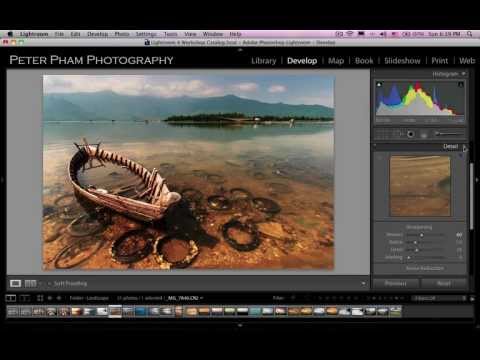Viewport: 480px width, 360px height.
Task: Select the last filmstrip thumbnail
Action: pos(395,311)
